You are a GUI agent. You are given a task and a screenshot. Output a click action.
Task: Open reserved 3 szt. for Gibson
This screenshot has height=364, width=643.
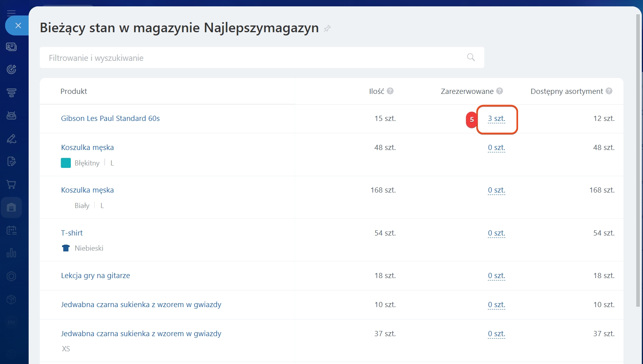point(496,119)
